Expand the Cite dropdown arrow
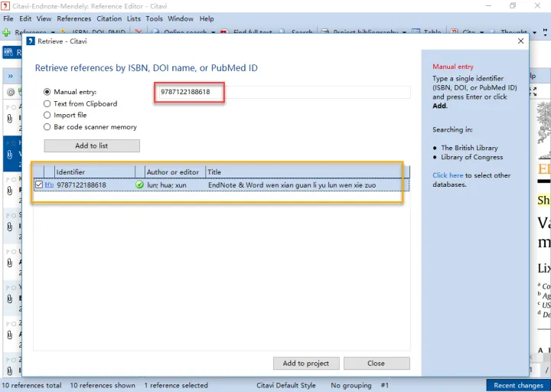Screen dimensions: 551x392 pyautogui.click(x=482, y=33)
